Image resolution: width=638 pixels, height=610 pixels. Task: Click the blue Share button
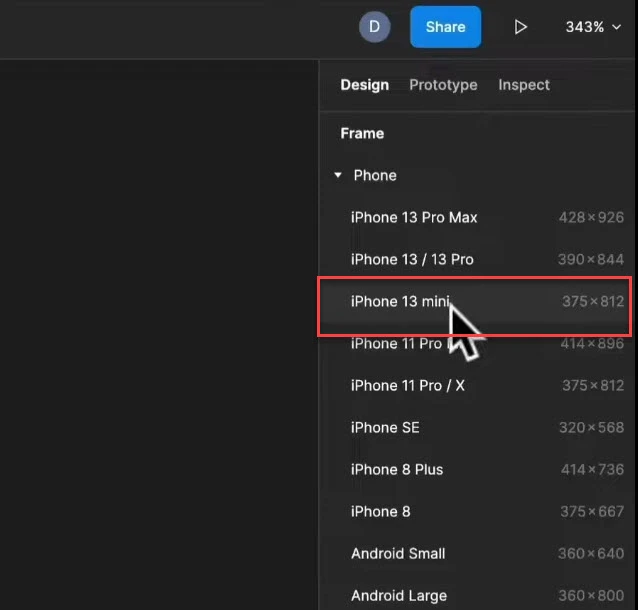click(x=446, y=27)
